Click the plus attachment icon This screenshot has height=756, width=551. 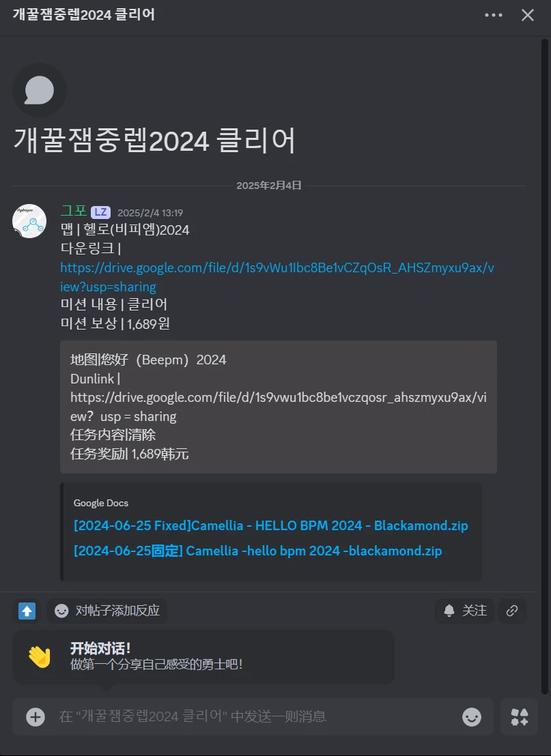click(36, 717)
